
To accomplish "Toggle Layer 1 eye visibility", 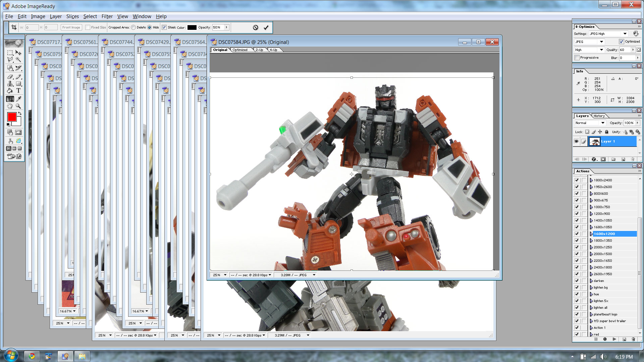I will pyautogui.click(x=576, y=141).
